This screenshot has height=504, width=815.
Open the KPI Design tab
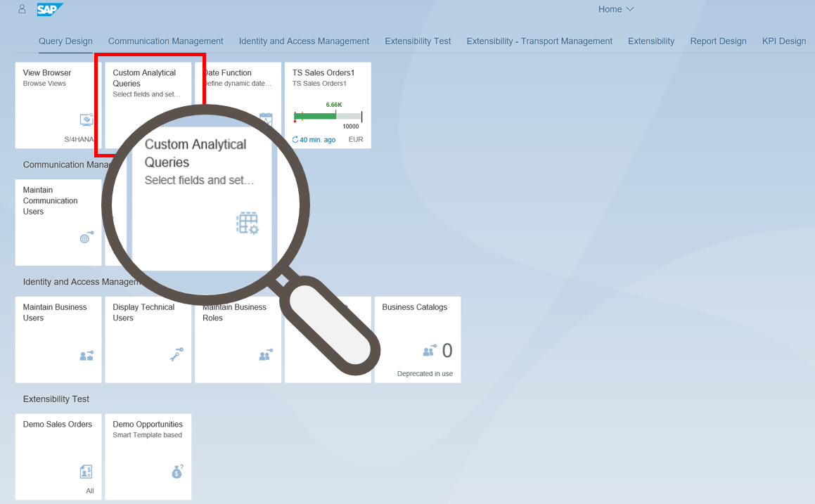pos(784,41)
